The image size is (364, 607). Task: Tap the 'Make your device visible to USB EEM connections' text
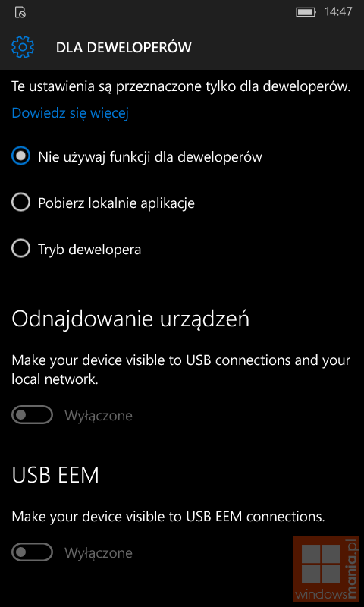(x=168, y=517)
